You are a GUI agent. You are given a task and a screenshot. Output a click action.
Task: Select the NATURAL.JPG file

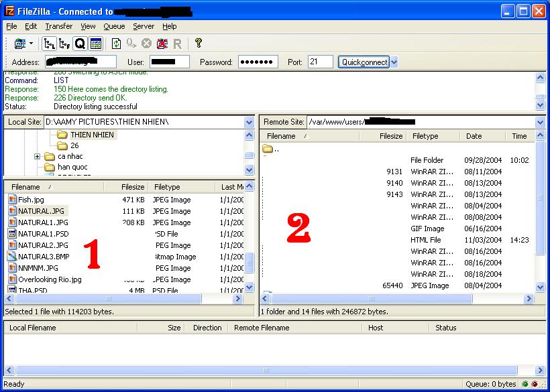tap(41, 211)
